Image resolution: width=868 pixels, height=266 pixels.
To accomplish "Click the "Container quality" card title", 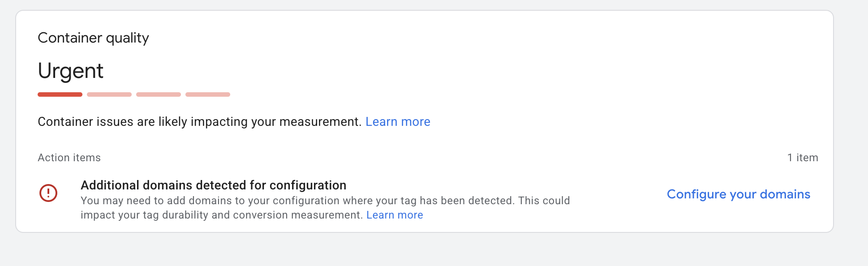I will tap(93, 38).
